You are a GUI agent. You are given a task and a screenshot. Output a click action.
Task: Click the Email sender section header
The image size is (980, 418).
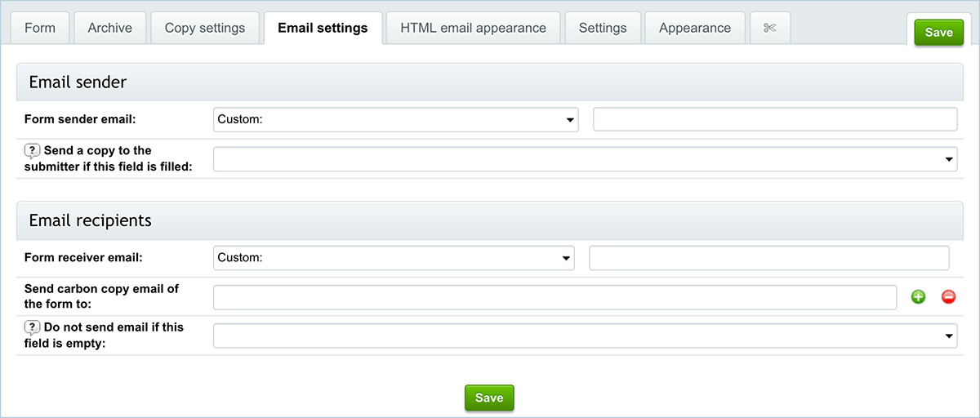click(x=490, y=82)
